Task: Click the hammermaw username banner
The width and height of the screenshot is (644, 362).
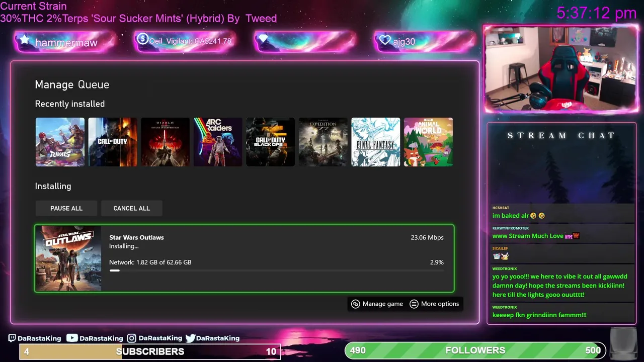Action: (x=66, y=43)
